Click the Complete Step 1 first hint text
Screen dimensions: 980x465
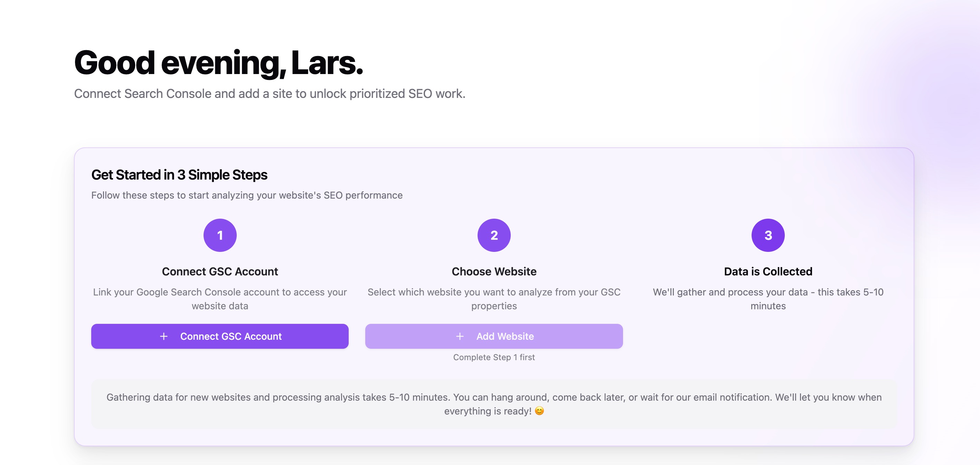(493, 357)
